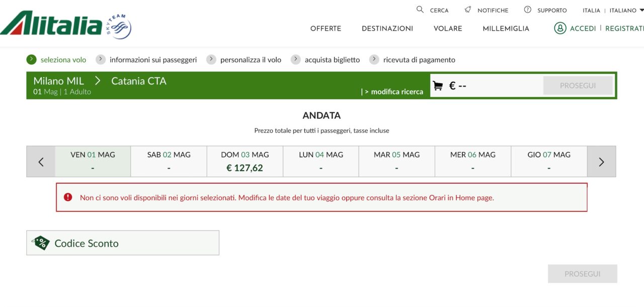The width and height of the screenshot is (644, 307).
Task: Click the modifica ricerca link
Action: [397, 92]
